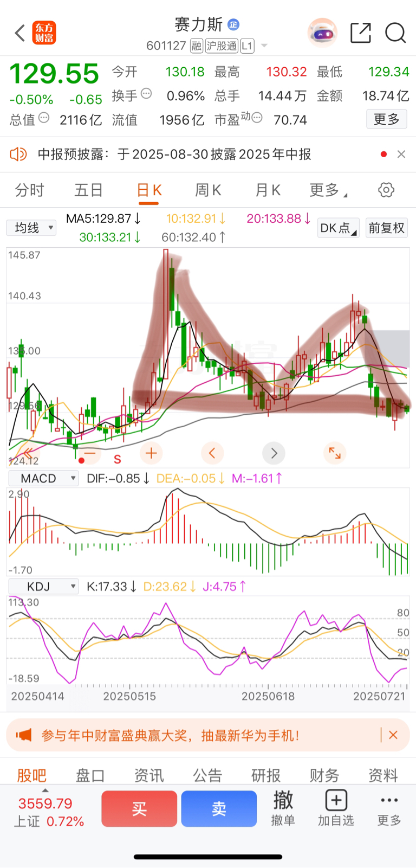Tap the 撤单 cancel order button
Viewport: 416px width, 868px height.
point(283,808)
